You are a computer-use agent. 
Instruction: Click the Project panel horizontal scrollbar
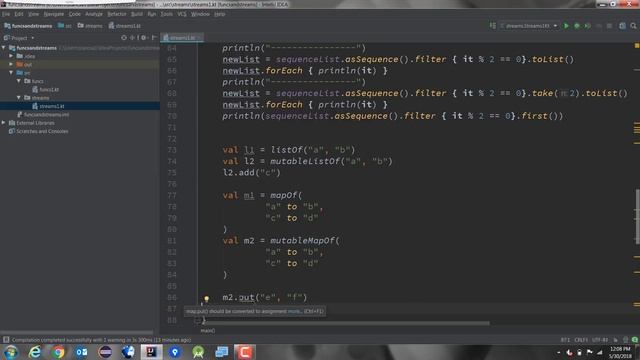pos(78,333)
